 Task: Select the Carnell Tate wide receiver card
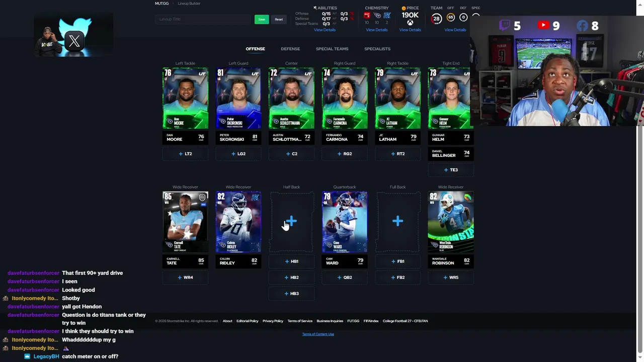click(185, 222)
